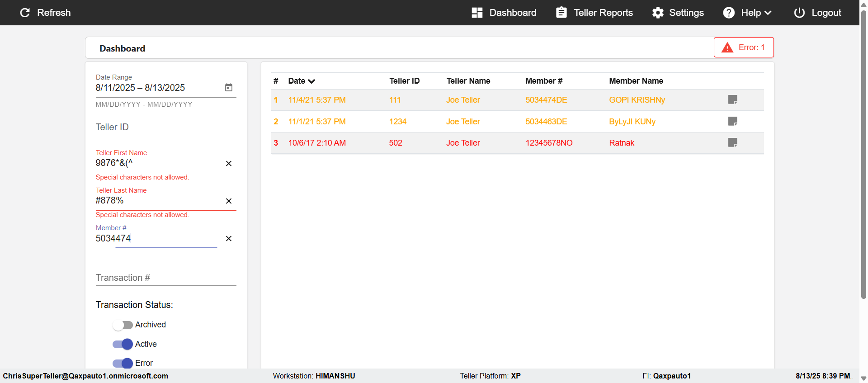Focus the Transaction # input field
This screenshot has width=868, height=383.
[x=165, y=278]
